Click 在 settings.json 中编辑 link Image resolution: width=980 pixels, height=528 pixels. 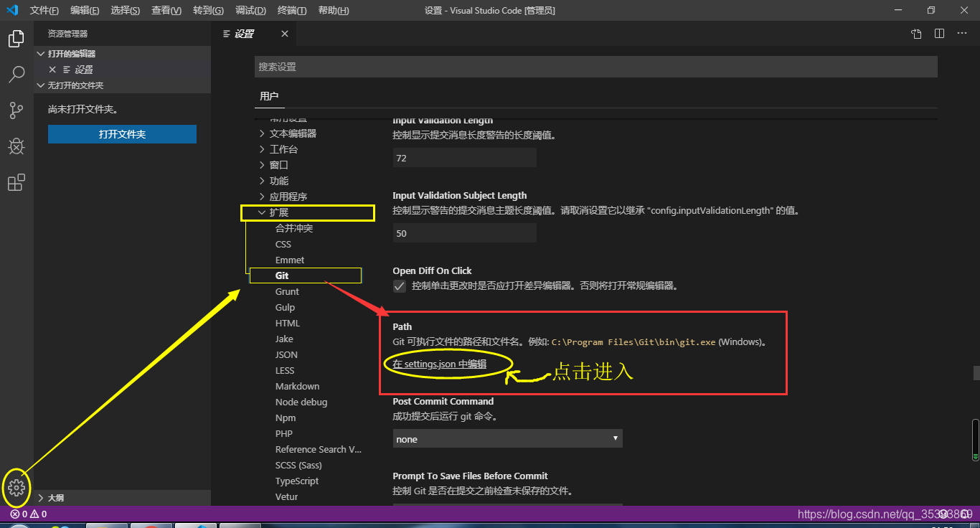(x=440, y=364)
